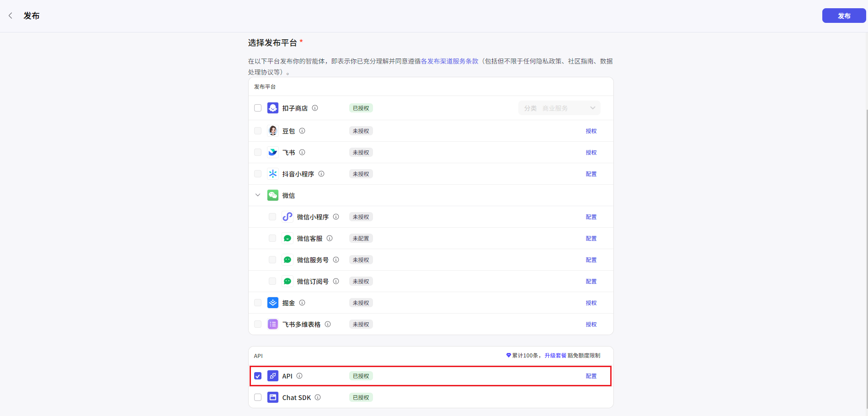Open info tooltip next to 微信客服

point(330,238)
